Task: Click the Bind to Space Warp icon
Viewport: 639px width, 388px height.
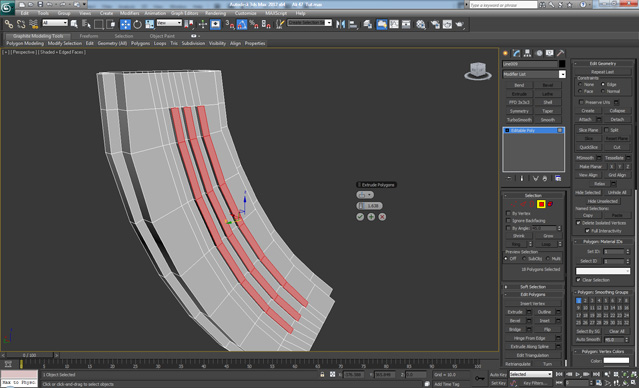Action: click(x=33, y=24)
